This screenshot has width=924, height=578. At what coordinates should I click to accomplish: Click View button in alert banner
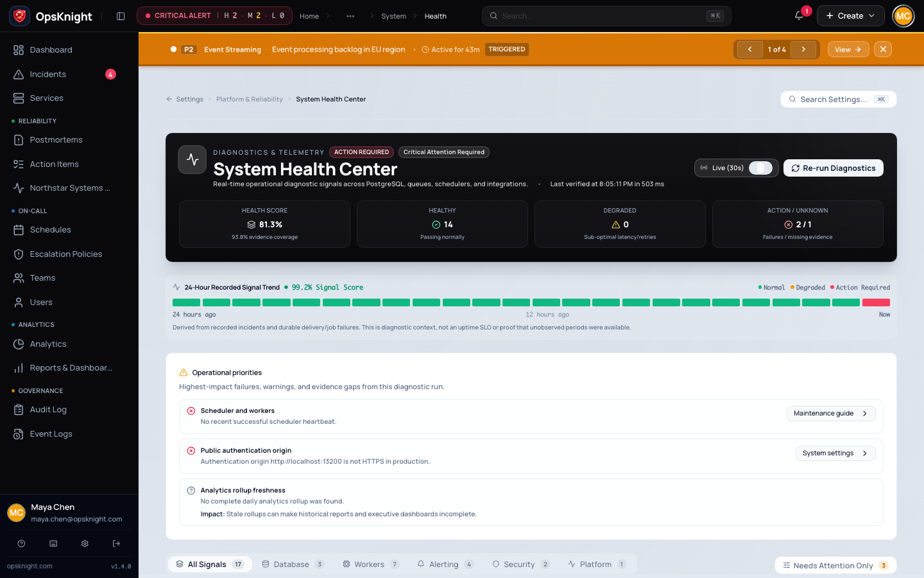pos(848,49)
